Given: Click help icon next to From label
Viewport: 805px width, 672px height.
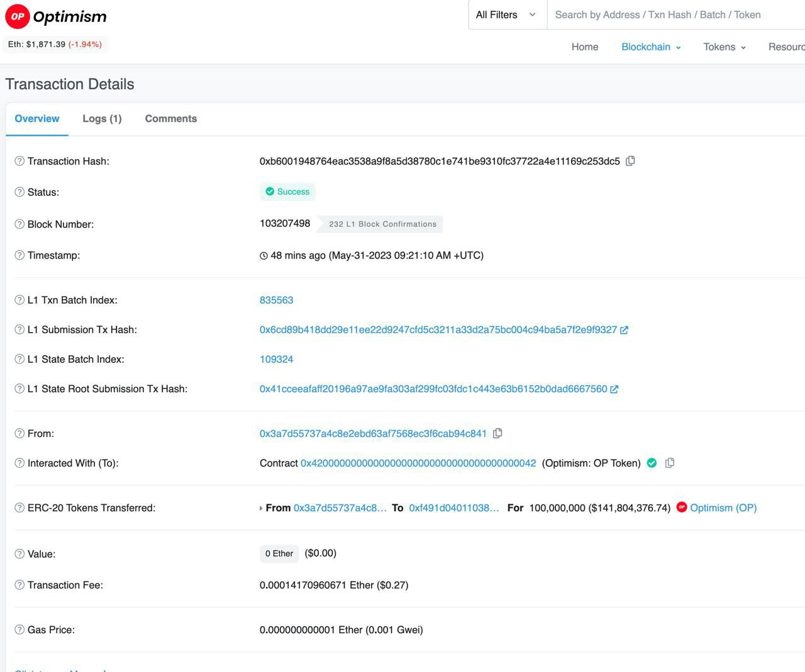Looking at the screenshot, I should click(19, 433).
